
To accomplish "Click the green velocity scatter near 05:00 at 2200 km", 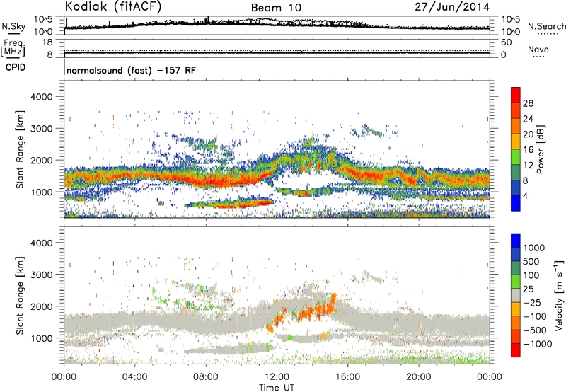I will 161,296.
